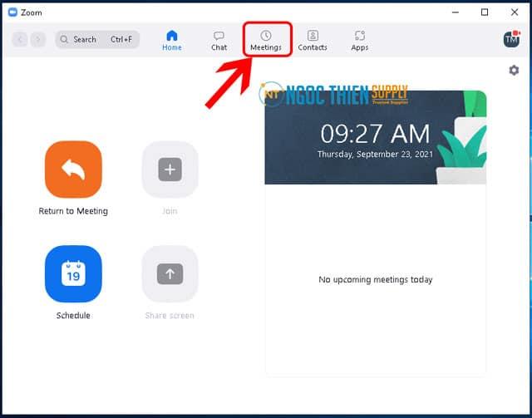This screenshot has width=532, height=418.
Task: Click the No upcoming meetings today text
Action: click(x=376, y=279)
